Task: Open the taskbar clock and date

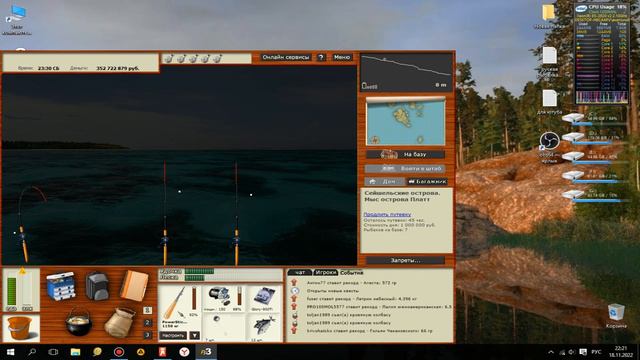Action: click(620, 351)
